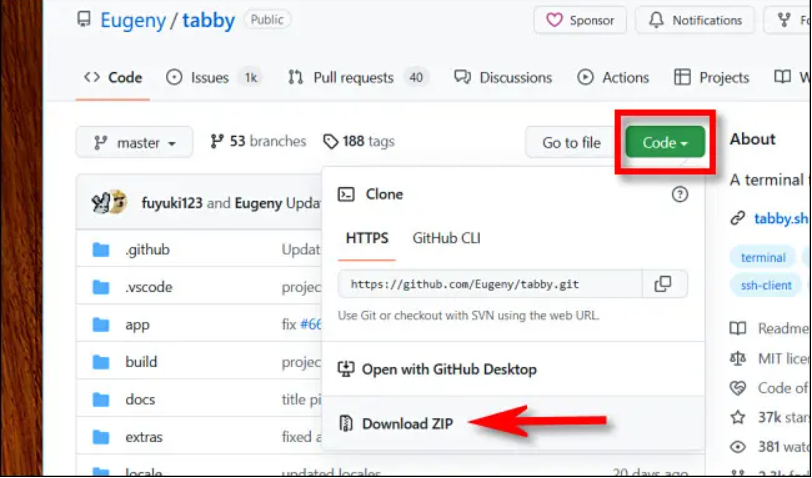Click the ssh-client topic tag
Screen dimensions: 812x478
coord(766,285)
